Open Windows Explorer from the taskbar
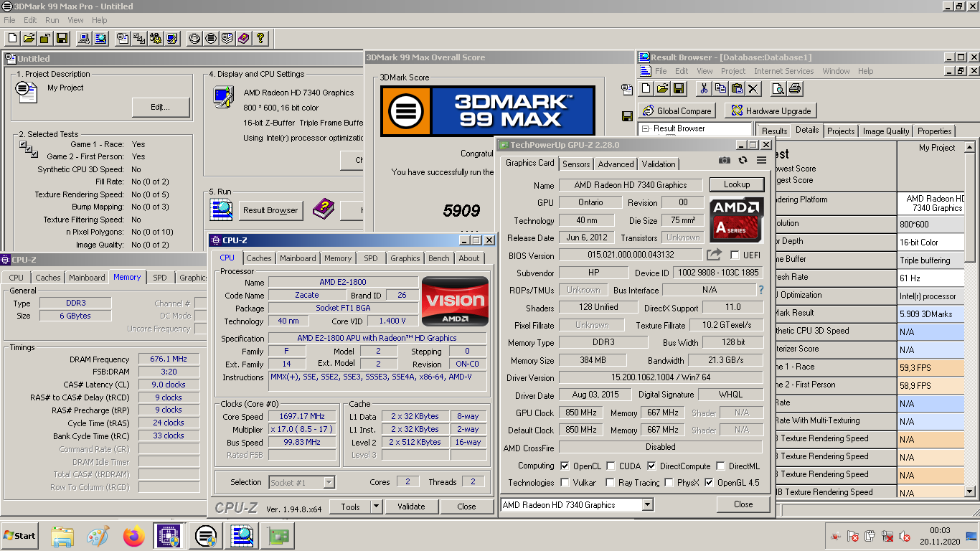The width and height of the screenshot is (980, 551). (62, 536)
